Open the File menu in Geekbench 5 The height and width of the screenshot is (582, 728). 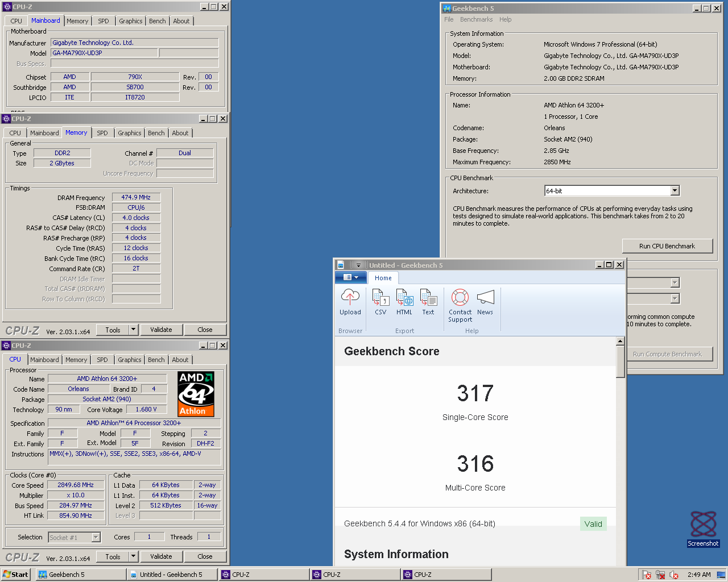click(x=449, y=19)
